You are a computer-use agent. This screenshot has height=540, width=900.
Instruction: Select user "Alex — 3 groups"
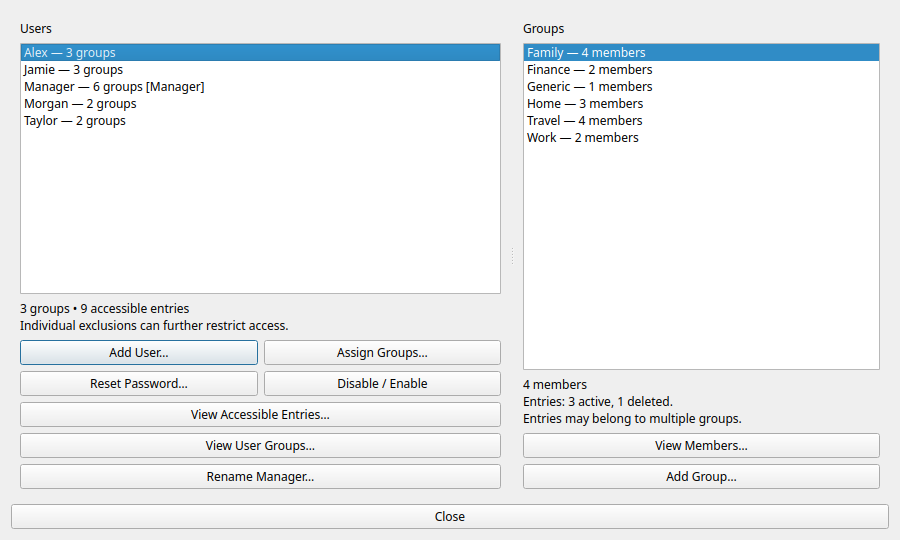260,52
